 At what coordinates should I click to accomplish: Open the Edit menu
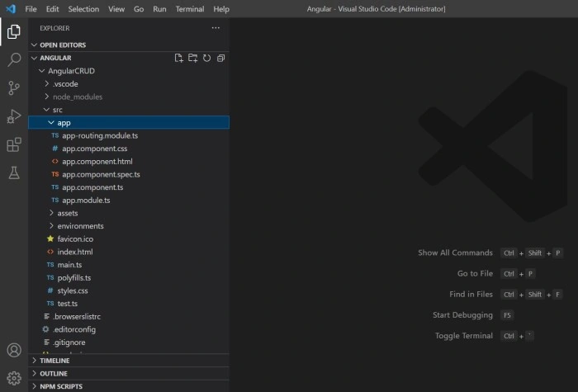click(x=52, y=9)
